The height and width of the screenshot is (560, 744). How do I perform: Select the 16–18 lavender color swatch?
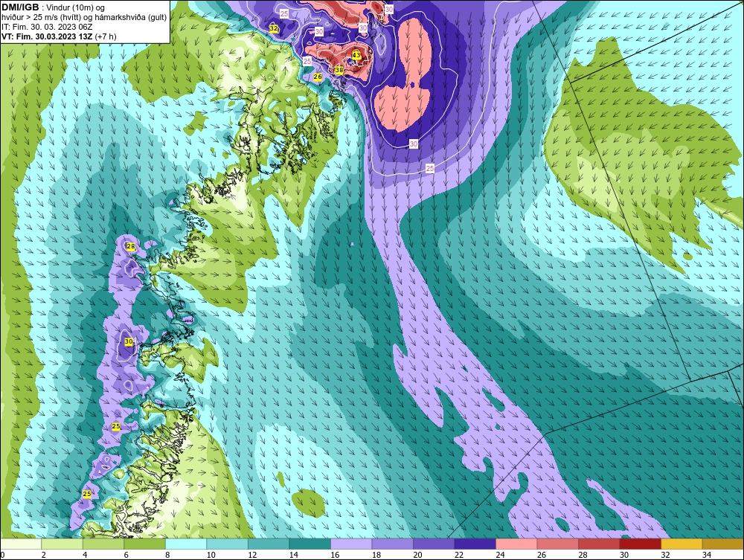pyautogui.click(x=351, y=544)
